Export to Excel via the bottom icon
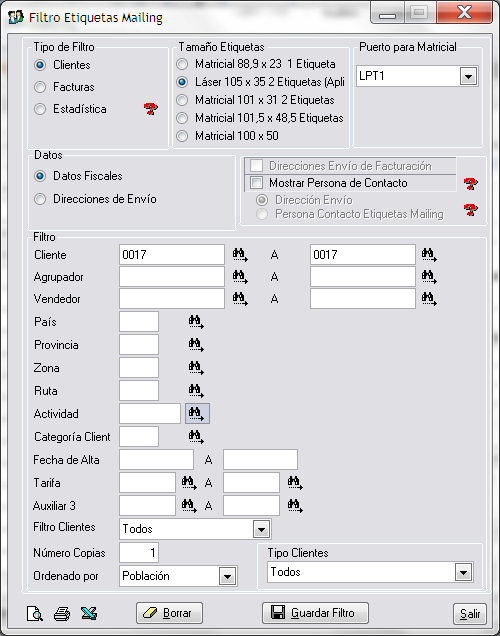The image size is (500, 636). click(89, 613)
